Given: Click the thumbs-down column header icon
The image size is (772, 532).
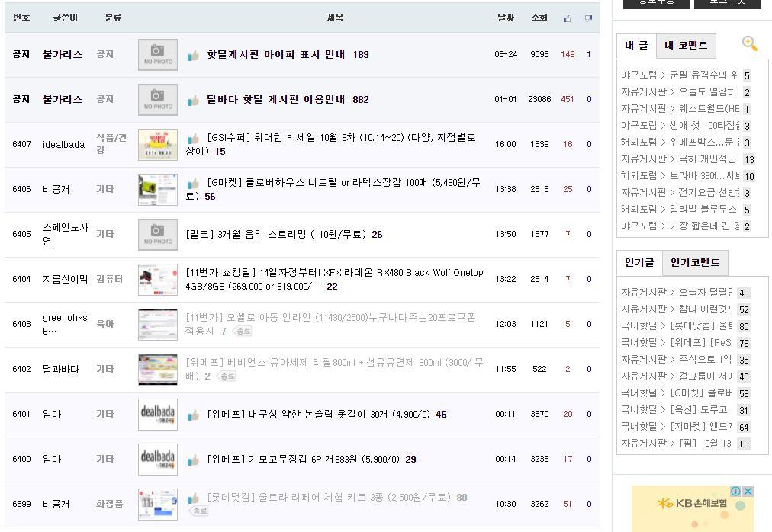Looking at the screenshot, I should coord(588,18).
